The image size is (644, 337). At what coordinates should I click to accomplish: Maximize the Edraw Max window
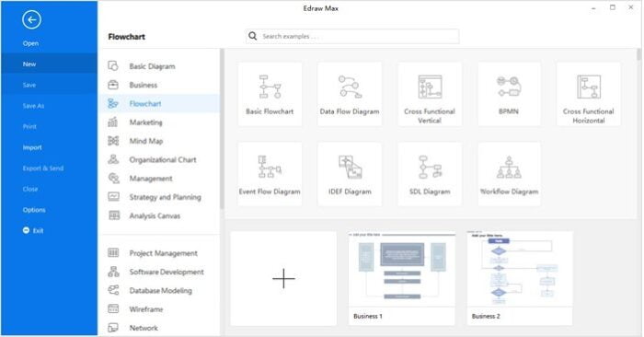(613, 7)
